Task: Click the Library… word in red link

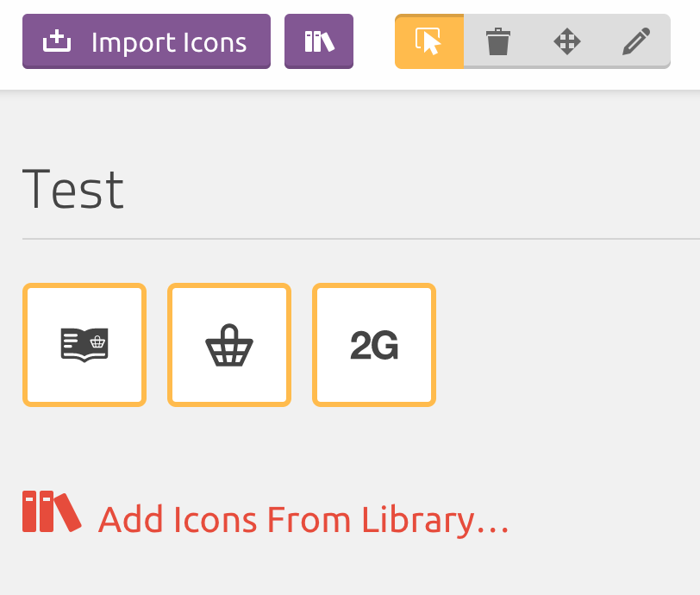Action: pyautogui.click(x=434, y=519)
